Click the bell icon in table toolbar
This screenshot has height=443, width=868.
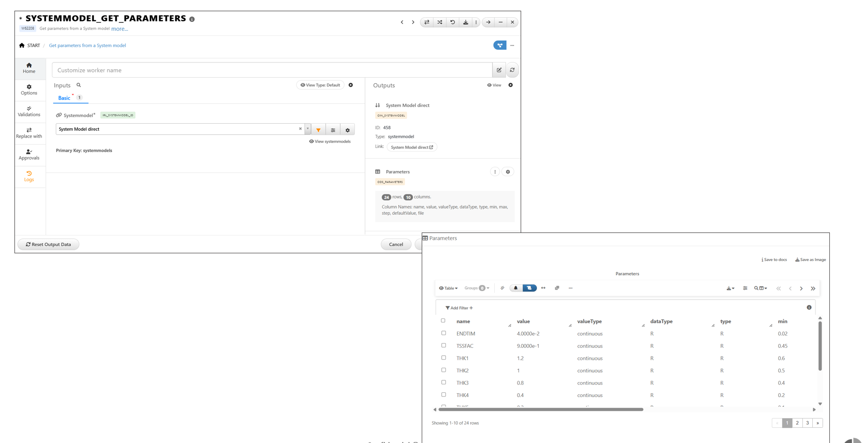516,288
